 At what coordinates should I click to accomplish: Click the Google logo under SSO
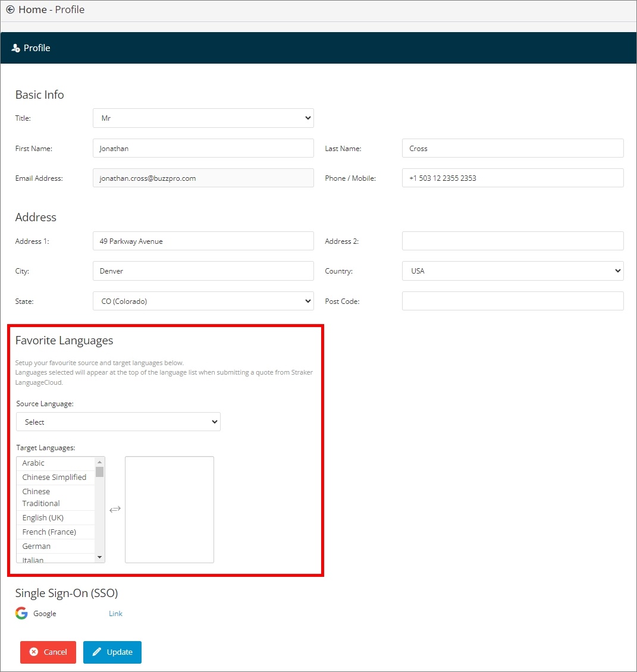21,613
